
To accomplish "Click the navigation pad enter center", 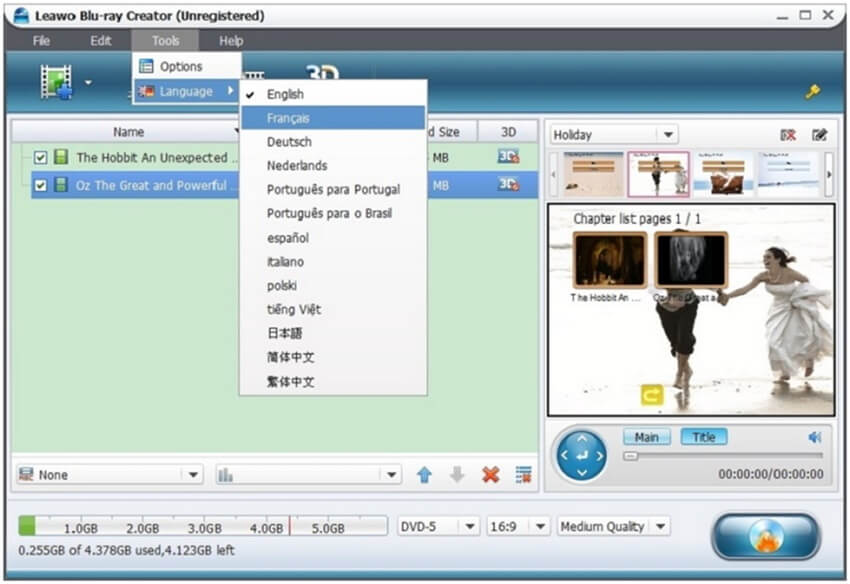I will [x=582, y=455].
